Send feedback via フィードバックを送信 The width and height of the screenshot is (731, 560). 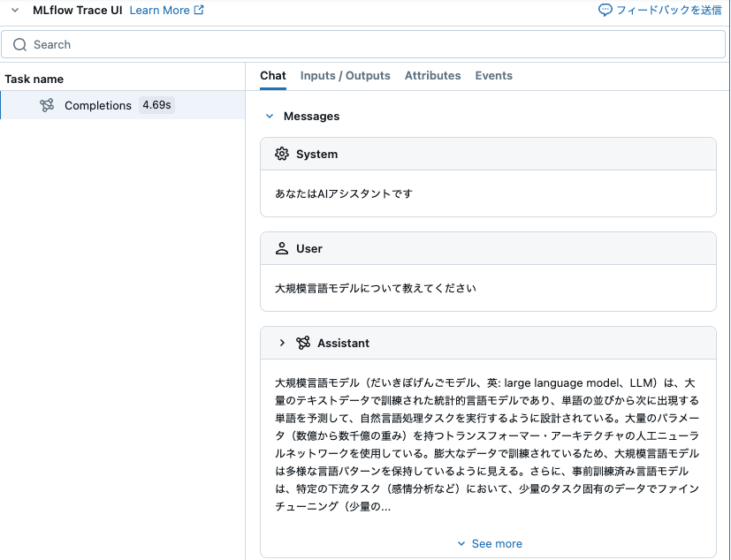666,10
